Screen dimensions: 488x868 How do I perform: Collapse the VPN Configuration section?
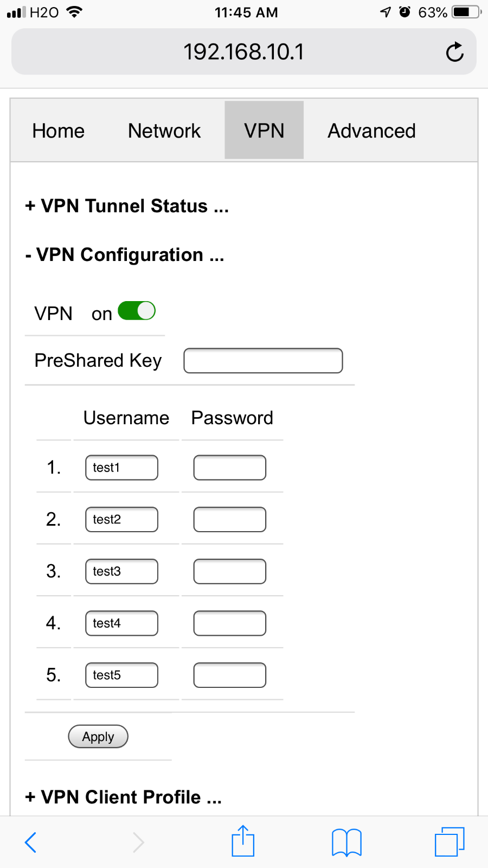[x=125, y=255]
